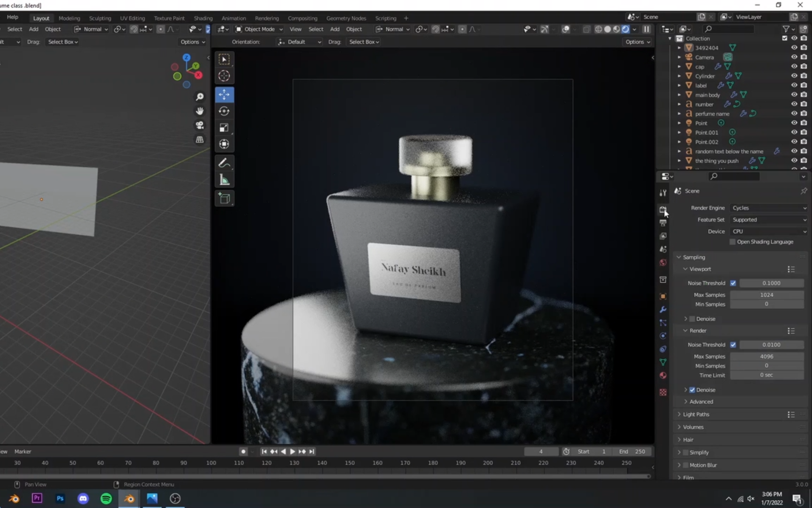The width and height of the screenshot is (812, 508).
Task: Select the Rotate tool
Action: [224, 111]
